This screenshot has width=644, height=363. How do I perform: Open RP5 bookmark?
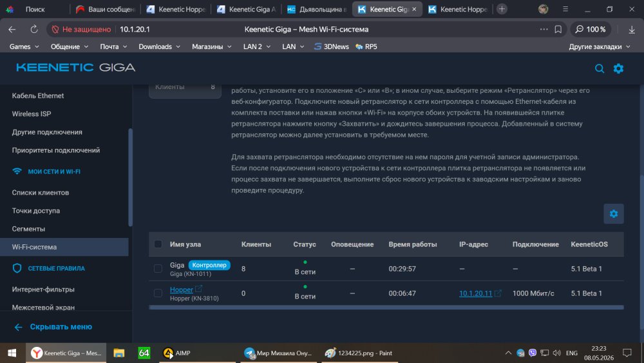click(366, 47)
